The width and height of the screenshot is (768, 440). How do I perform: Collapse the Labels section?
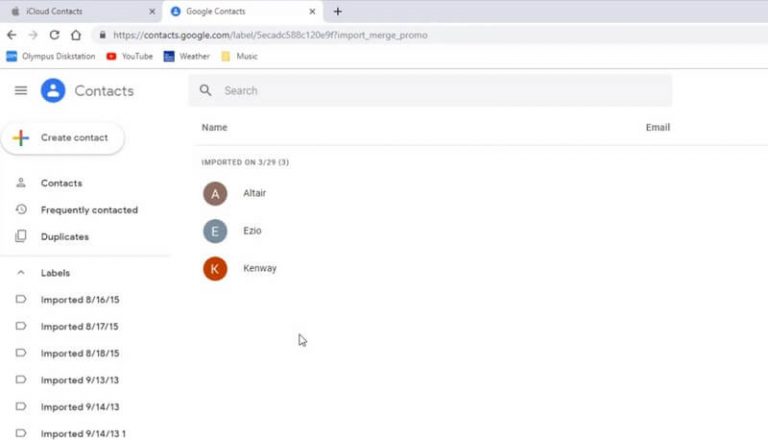[21, 273]
